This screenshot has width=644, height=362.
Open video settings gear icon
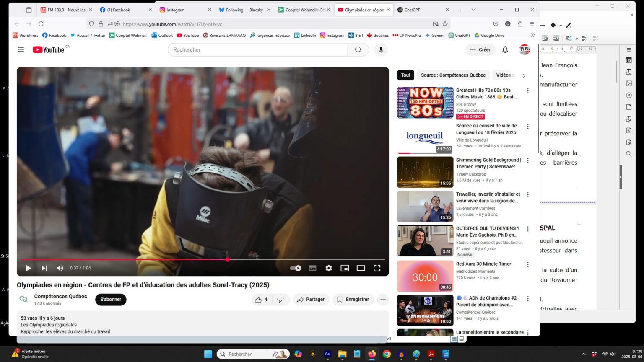[329, 268]
